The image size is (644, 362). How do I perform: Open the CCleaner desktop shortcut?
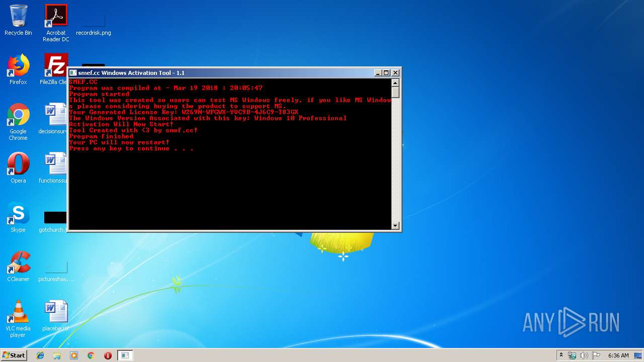pos(18,266)
